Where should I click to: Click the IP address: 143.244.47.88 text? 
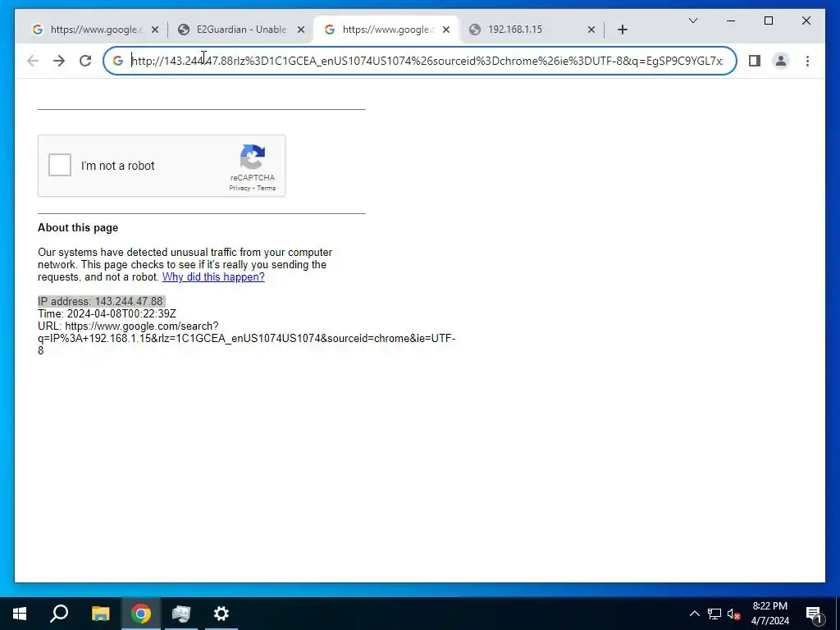[100, 302]
